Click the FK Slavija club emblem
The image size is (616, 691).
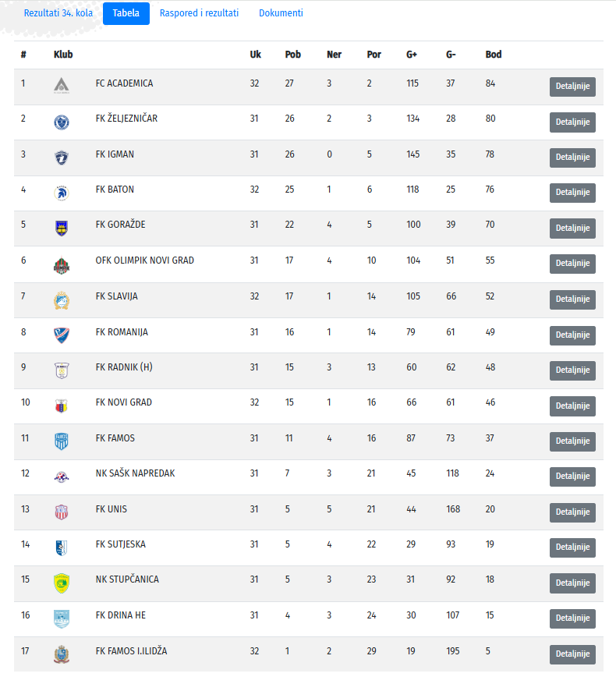(62, 300)
